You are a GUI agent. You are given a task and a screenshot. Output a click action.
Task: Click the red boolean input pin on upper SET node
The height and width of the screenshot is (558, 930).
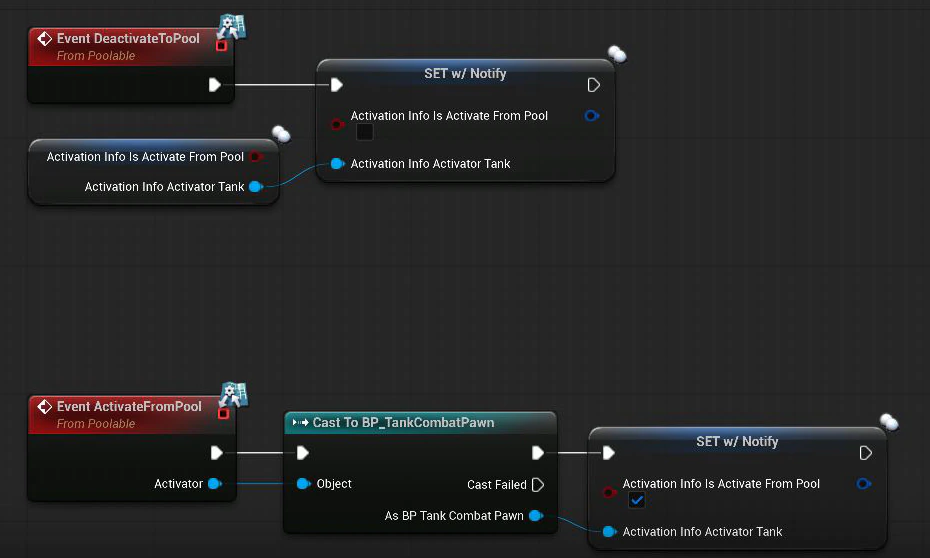click(337, 124)
